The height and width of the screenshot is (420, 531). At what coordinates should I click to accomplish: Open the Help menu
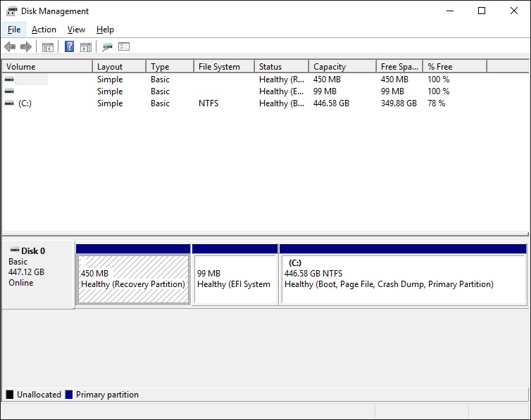105,30
